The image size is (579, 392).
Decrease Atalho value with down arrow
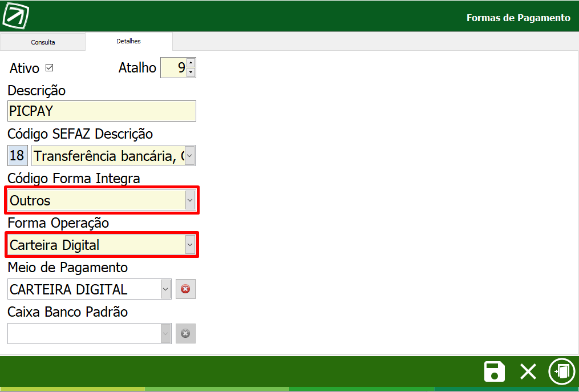click(x=191, y=72)
